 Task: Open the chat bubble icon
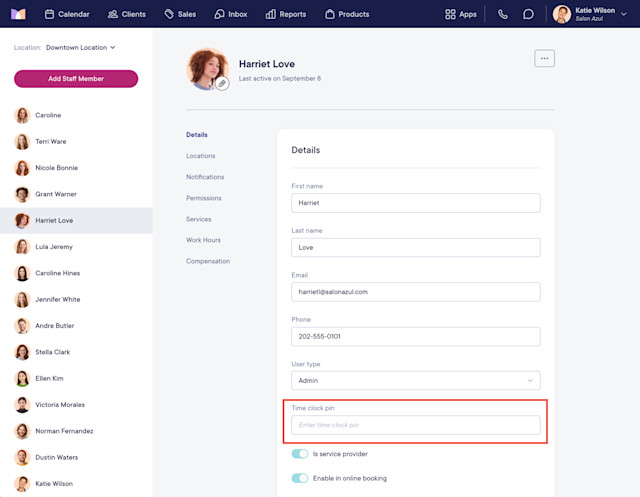pos(528,14)
